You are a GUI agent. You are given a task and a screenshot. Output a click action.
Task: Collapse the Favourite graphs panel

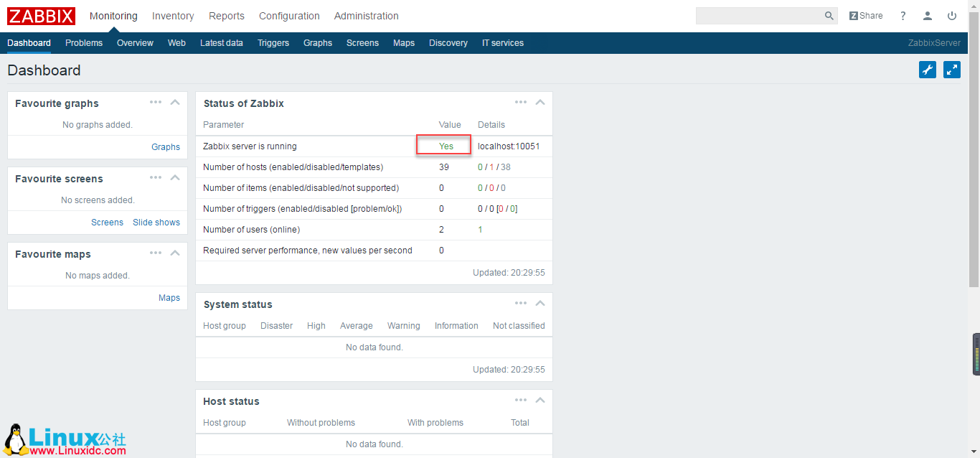174,102
